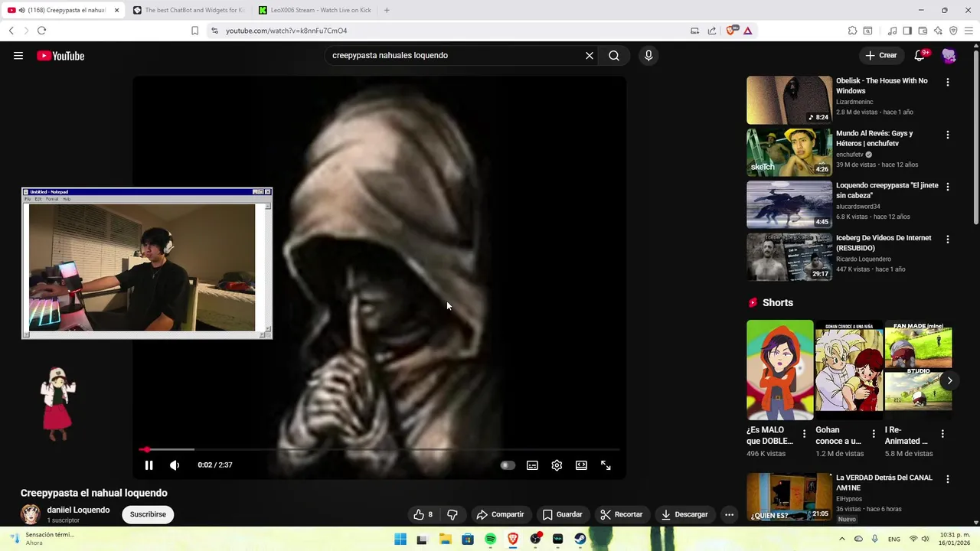
Task: Open options for Mundo Al Revés video
Action: (948, 135)
